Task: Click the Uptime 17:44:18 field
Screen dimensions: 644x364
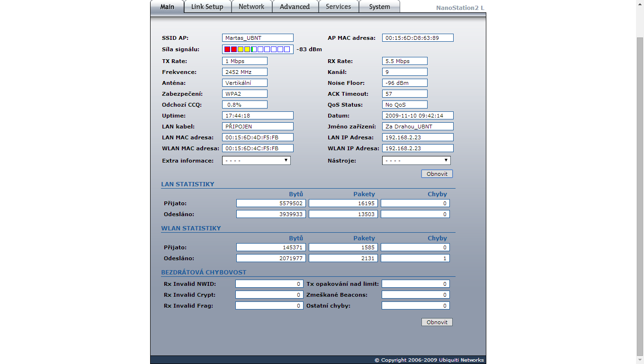Action: coord(258,116)
